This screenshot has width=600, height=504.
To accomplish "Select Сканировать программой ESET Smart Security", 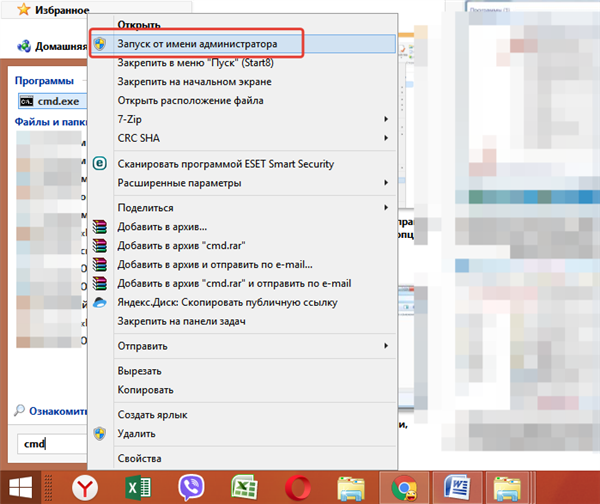I will (x=243, y=164).
